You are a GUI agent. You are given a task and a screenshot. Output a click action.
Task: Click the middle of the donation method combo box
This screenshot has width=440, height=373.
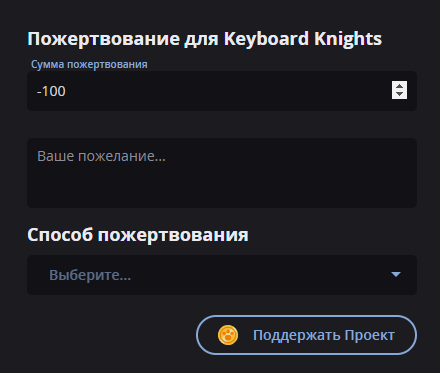pyautogui.click(x=222, y=275)
